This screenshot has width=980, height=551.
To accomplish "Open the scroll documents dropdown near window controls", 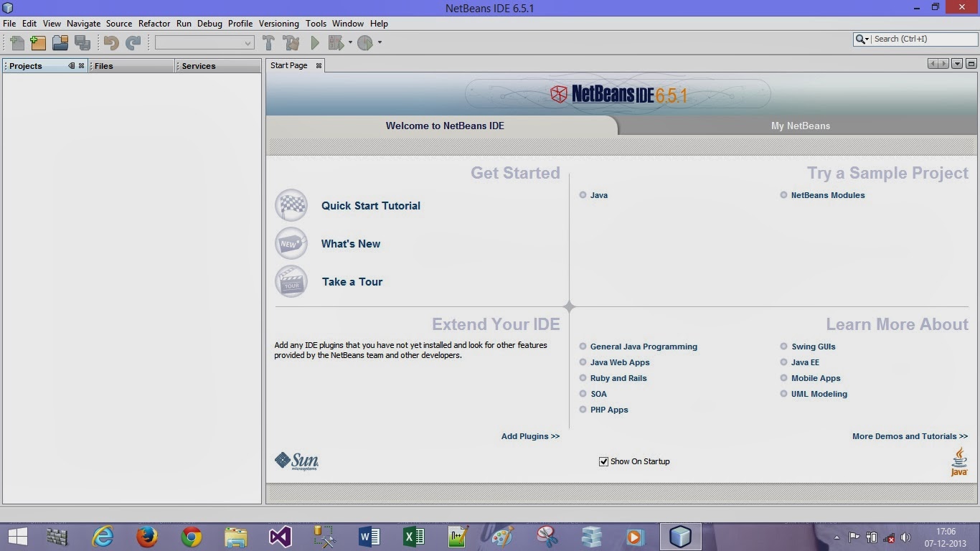I will point(957,63).
